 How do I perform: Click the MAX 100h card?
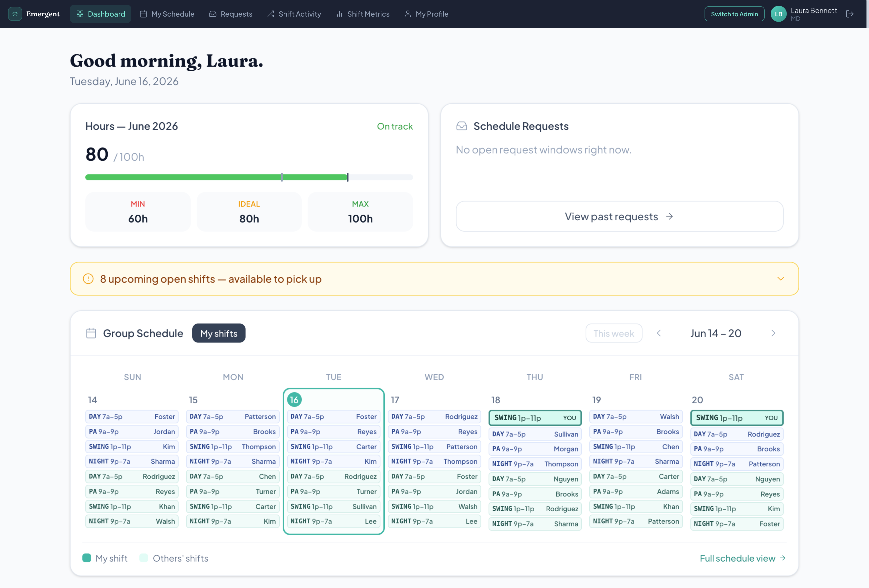click(360, 211)
